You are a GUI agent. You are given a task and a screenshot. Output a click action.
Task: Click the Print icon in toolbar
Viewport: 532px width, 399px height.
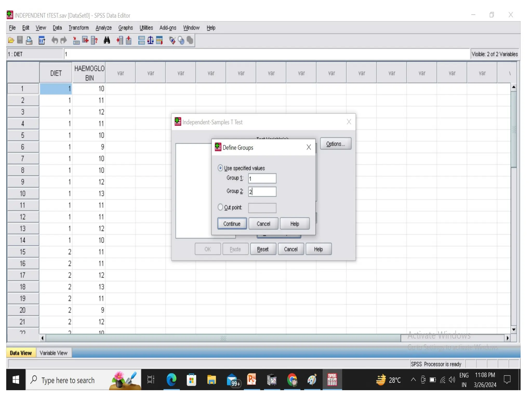29,40
